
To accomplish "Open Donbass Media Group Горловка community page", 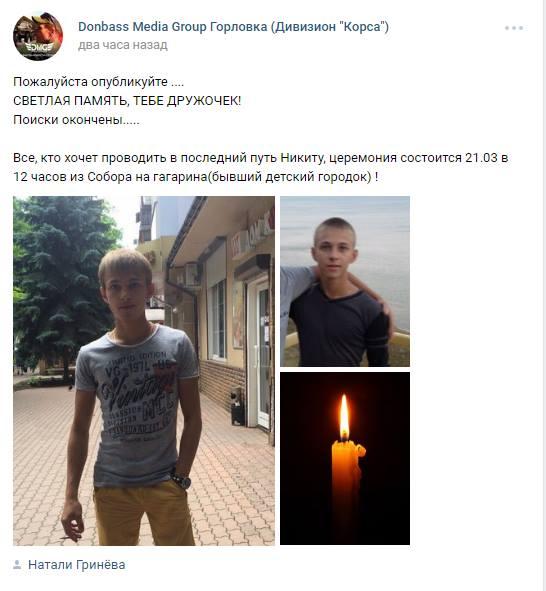I will coord(233,27).
